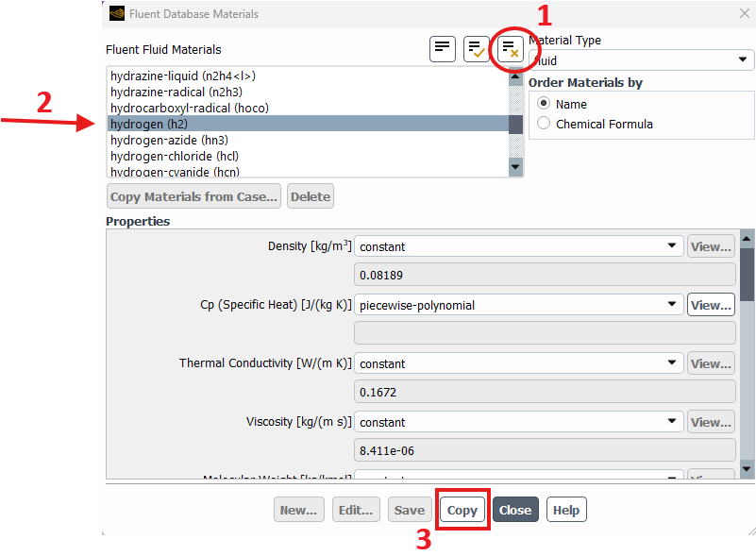Open the Density method dropdown

click(x=519, y=246)
